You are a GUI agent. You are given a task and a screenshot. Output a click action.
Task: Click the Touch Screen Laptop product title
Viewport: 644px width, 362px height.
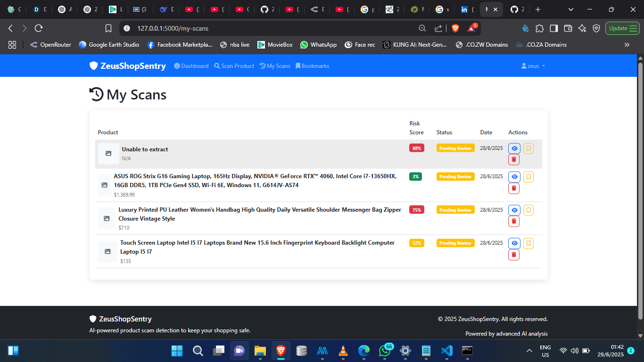(257, 247)
